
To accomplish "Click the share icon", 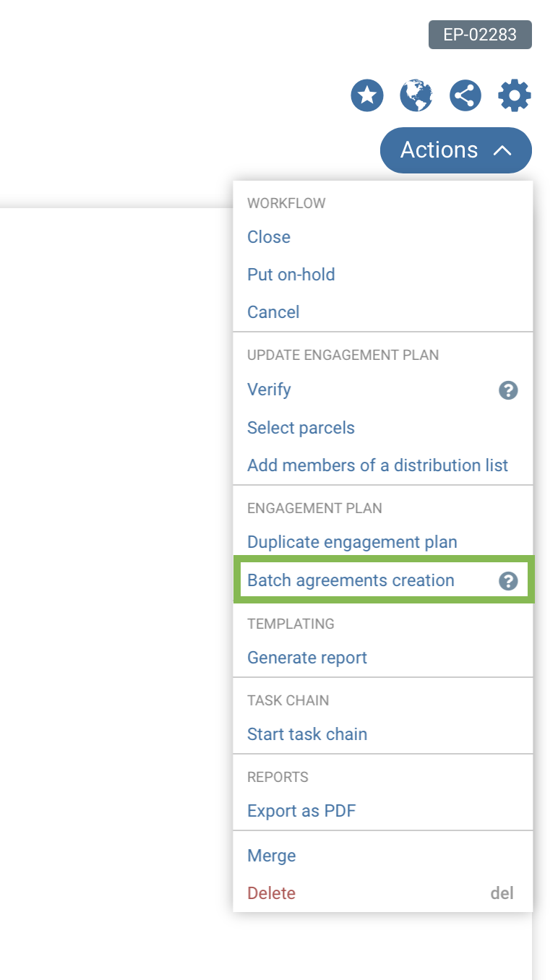I will coord(465,95).
